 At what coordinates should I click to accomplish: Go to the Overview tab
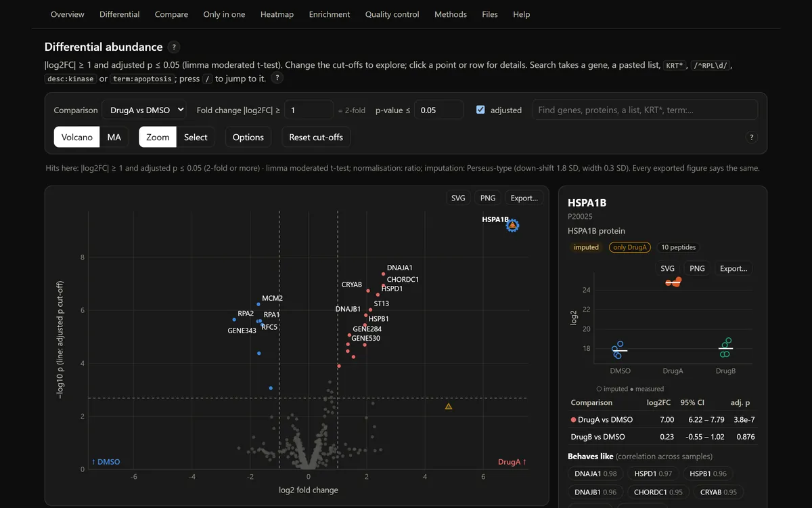point(68,14)
